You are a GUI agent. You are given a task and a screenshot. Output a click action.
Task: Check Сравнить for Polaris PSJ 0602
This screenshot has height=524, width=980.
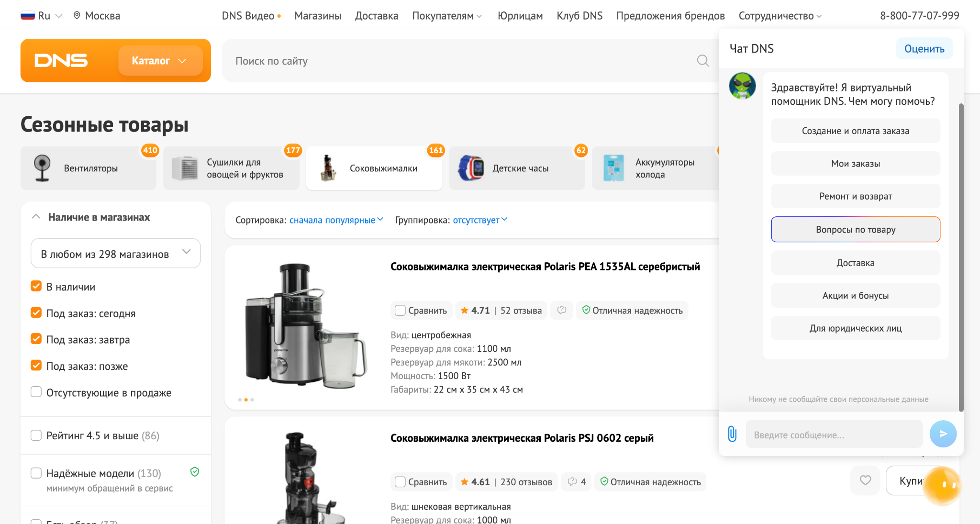tap(400, 482)
